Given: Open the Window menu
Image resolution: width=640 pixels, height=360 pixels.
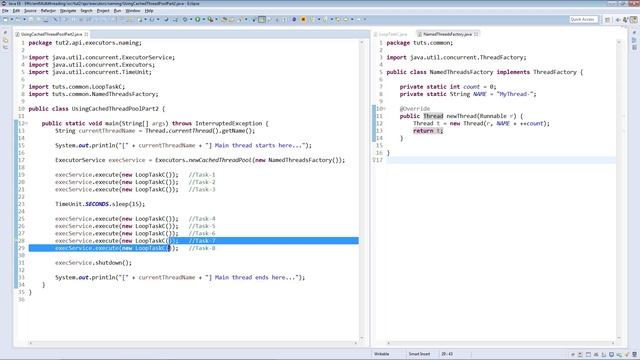Looking at the screenshot, I should coord(133,11).
